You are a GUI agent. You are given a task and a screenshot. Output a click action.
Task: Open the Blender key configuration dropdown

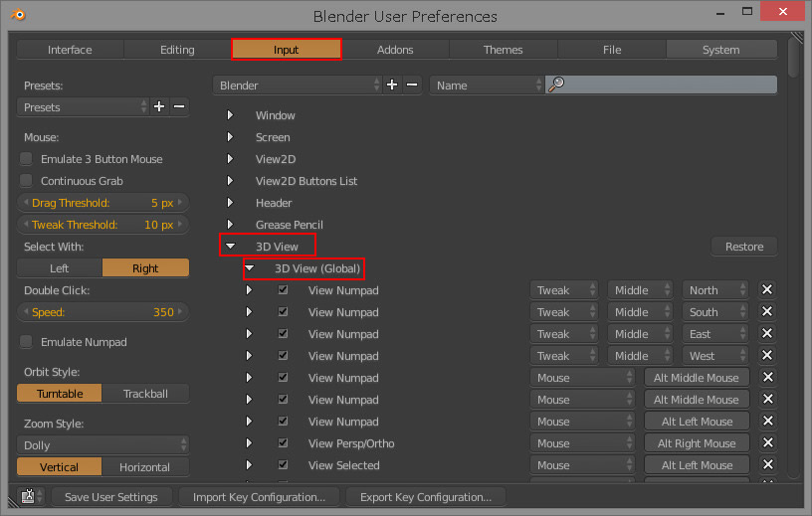[x=298, y=85]
